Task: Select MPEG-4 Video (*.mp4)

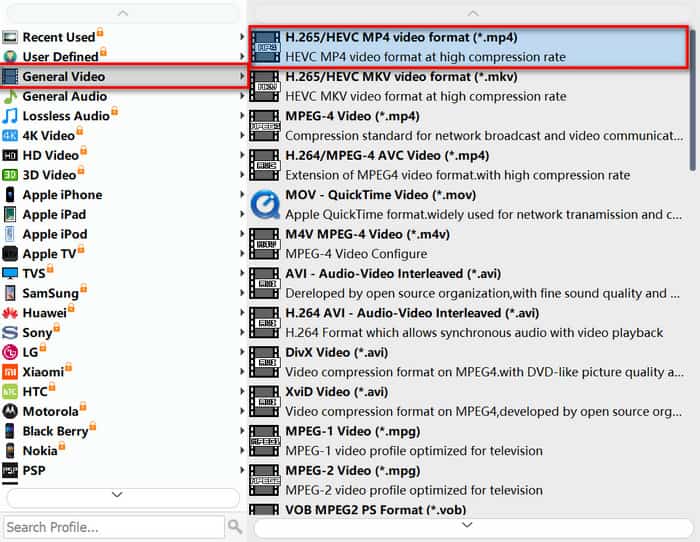Action: coord(469,126)
